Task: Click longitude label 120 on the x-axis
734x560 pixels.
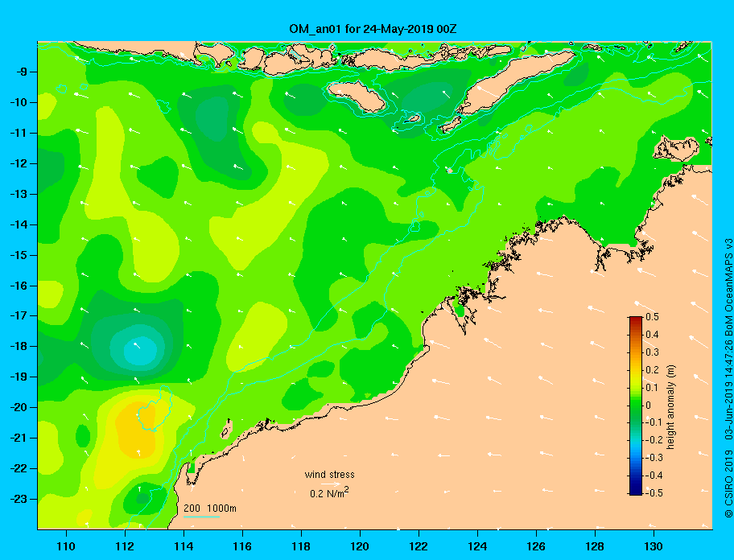Action: pos(360,546)
